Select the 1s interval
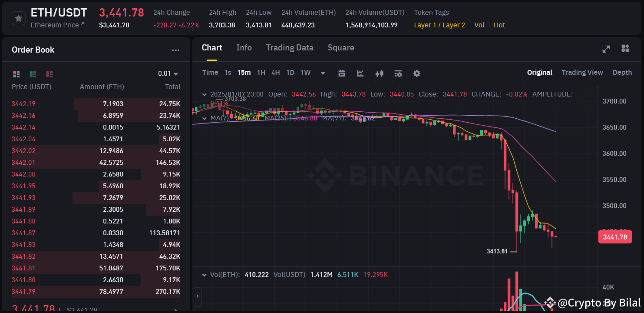The width and height of the screenshot is (644, 313). pos(228,73)
